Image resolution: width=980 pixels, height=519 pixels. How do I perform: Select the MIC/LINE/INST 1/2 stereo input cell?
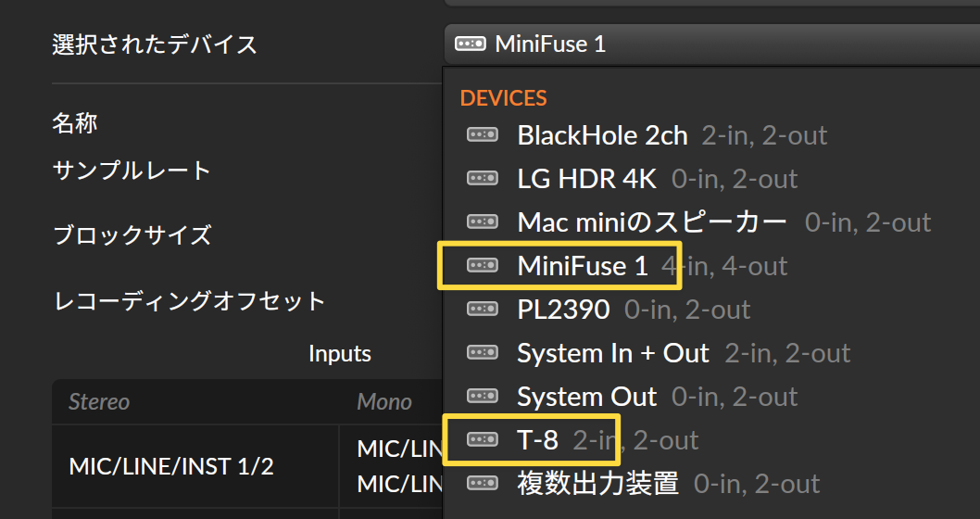tap(195, 466)
